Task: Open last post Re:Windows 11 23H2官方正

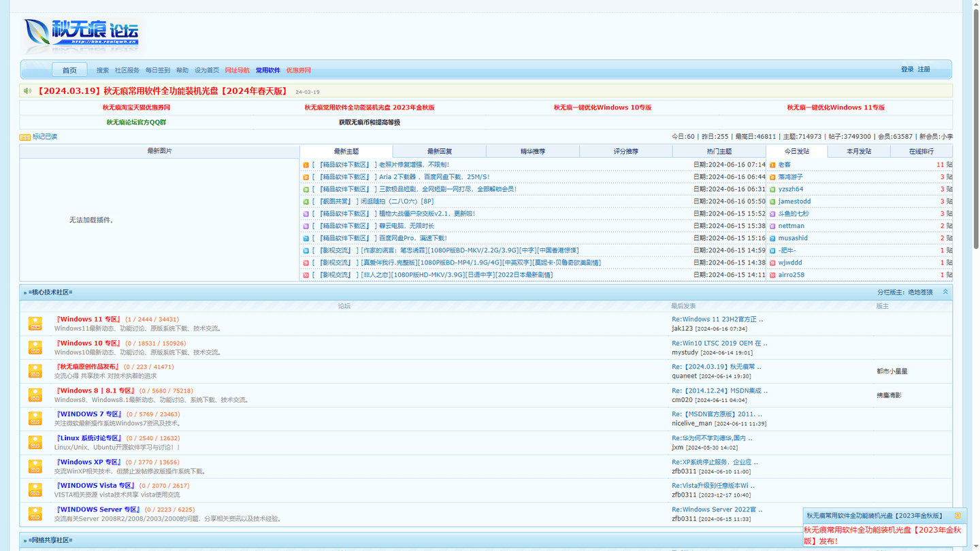Action: click(x=717, y=320)
